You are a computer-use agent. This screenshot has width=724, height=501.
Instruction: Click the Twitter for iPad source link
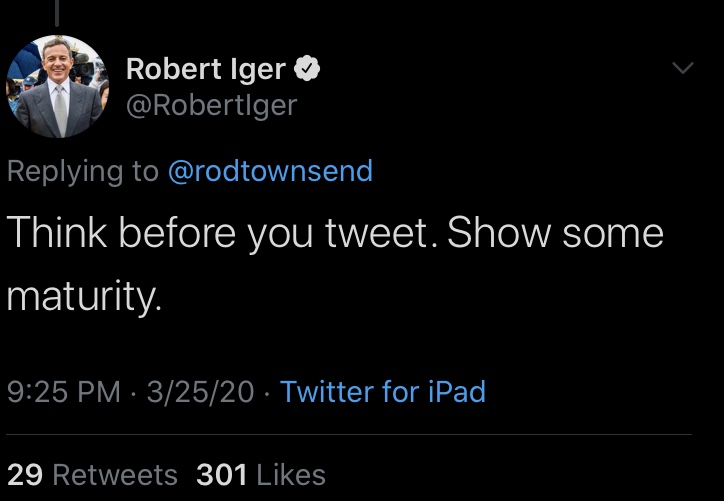(x=383, y=391)
